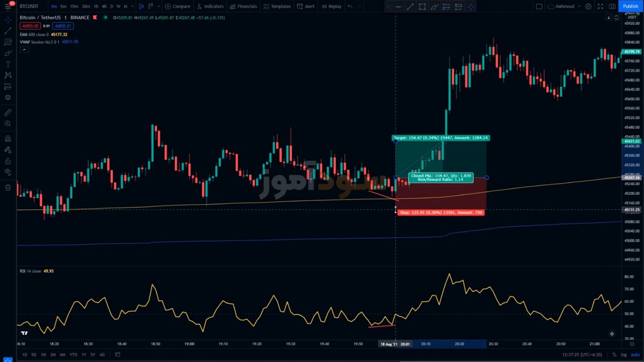Open the select layout square icon
This screenshot has height=362, width=644.
[539, 6]
